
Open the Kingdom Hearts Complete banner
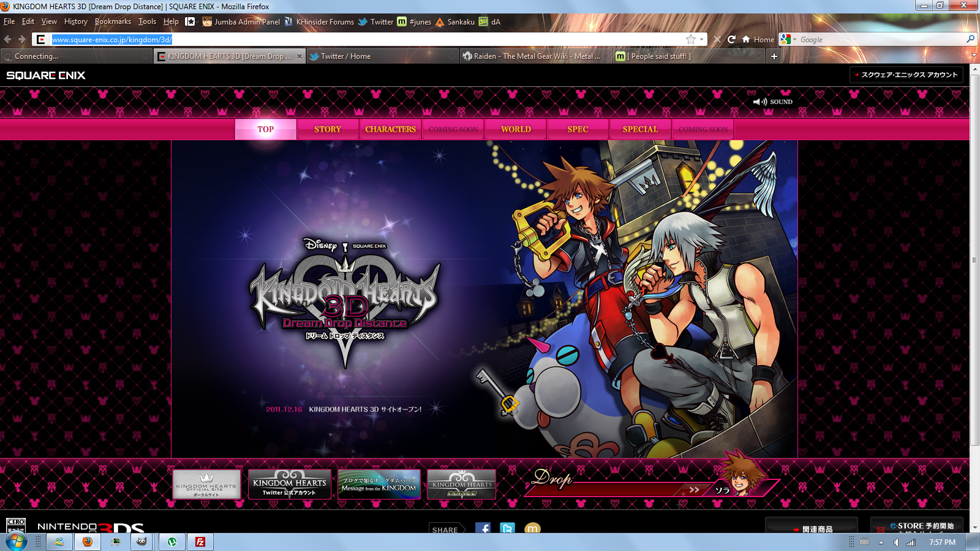click(x=462, y=484)
